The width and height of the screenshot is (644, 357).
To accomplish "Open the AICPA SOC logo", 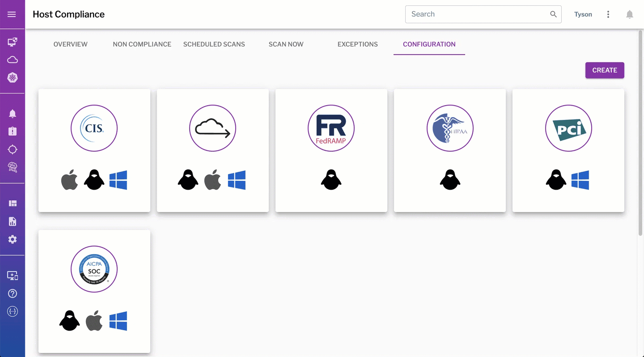I will point(94,269).
